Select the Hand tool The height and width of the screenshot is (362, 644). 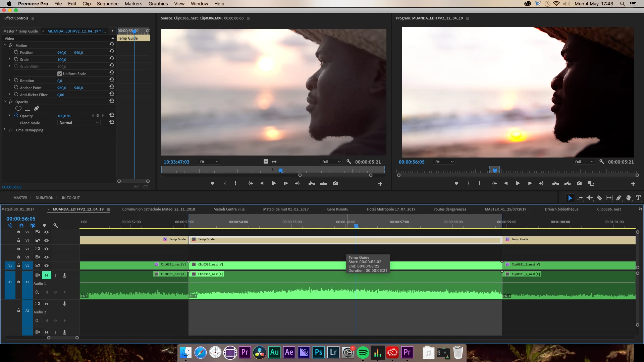629,198
